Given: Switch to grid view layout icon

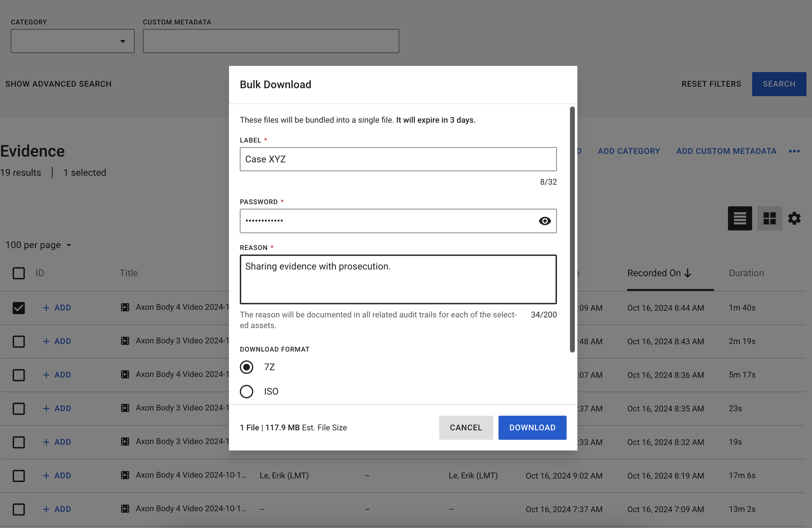Looking at the screenshot, I should click(x=769, y=218).
